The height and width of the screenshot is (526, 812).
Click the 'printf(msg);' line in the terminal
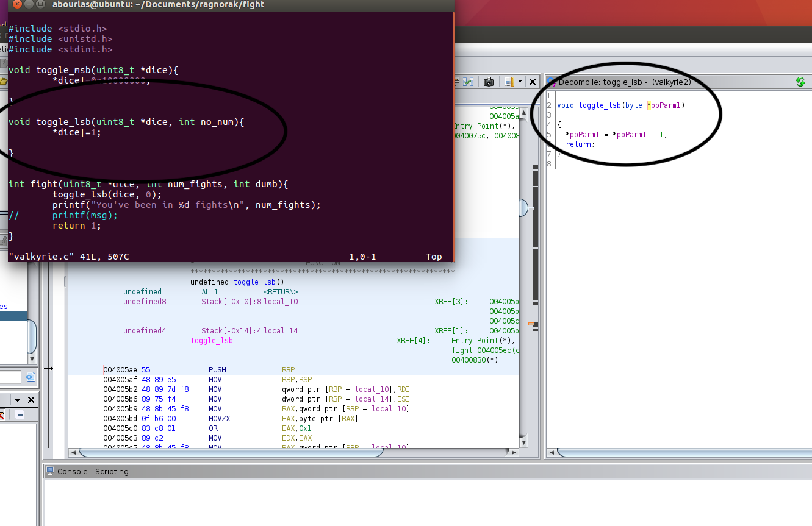click(x=85, y=215)
